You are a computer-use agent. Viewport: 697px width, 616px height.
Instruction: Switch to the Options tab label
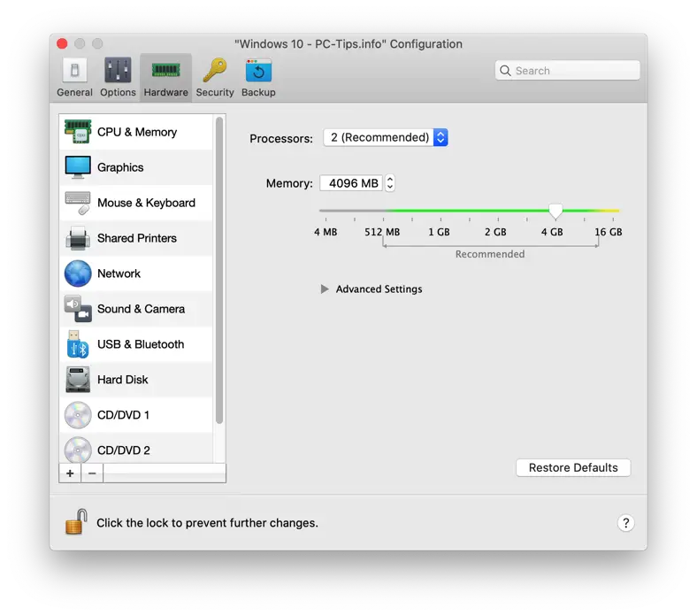[118, 92]
